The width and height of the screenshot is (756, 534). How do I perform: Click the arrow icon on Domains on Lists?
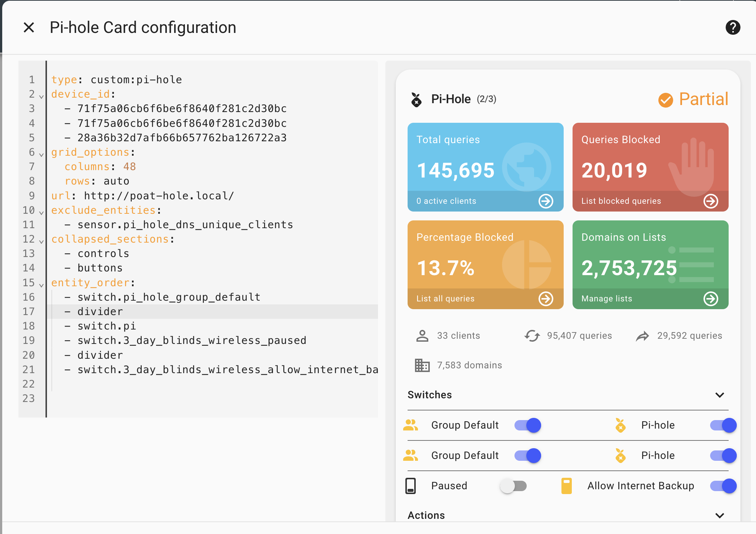(x=711, y=299)
